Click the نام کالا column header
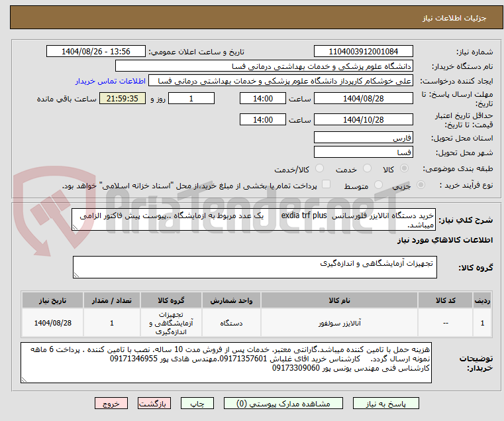 click(339, 300)
